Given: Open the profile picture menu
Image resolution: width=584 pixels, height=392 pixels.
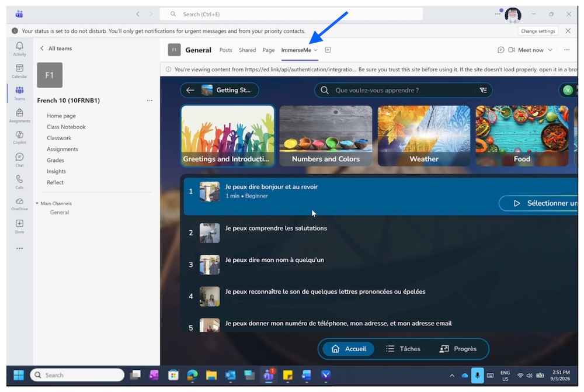Looking at the screenshot, I should [x=513, y=15].
